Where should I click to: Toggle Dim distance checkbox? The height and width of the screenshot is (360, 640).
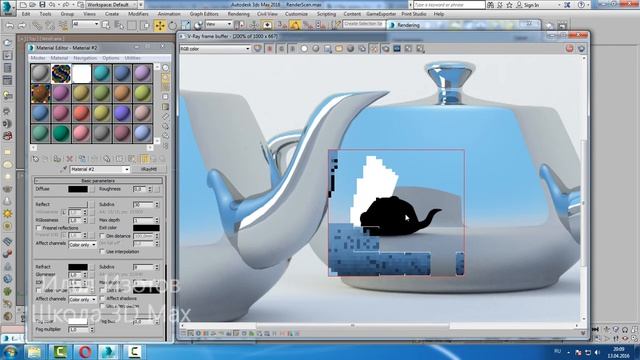coord(102,236)
